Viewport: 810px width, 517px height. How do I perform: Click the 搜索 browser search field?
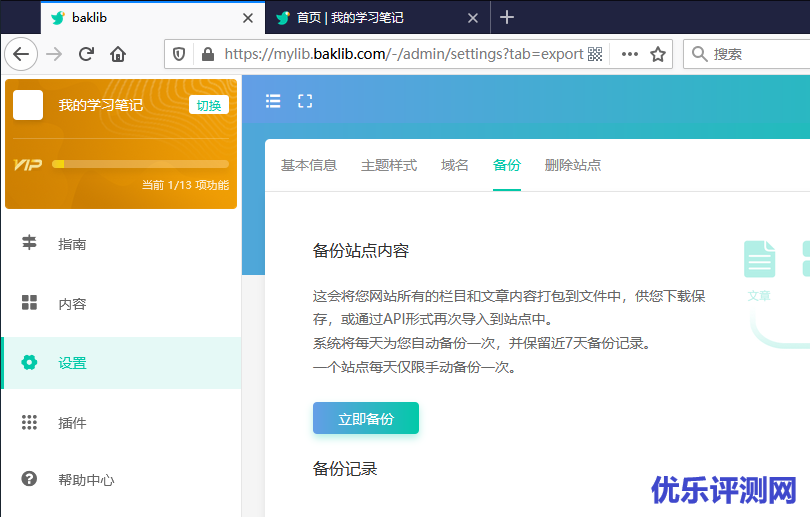point(755,54)
